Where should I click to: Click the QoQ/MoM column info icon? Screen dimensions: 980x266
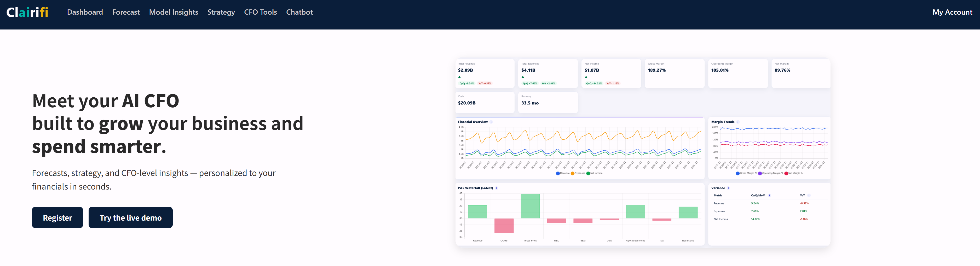click(x=769, y=196)
